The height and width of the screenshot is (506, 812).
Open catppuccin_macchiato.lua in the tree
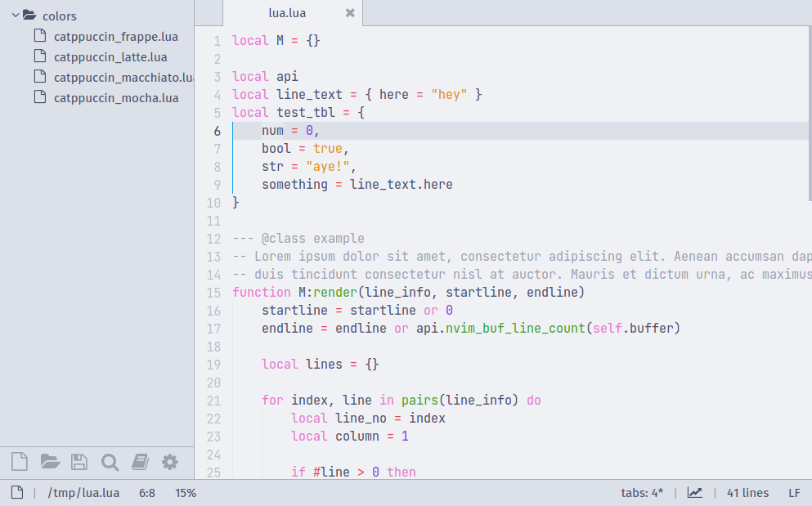coord(123,78)
